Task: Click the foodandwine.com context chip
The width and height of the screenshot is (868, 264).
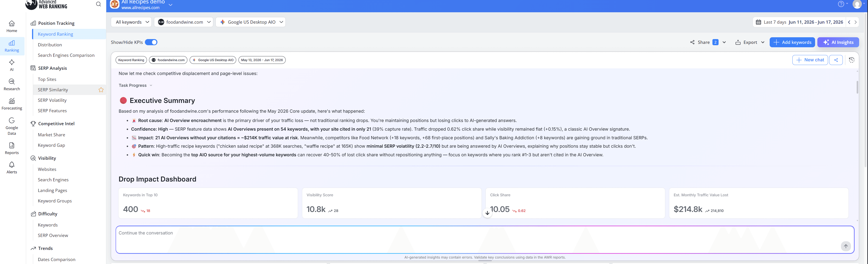Action: click(x=168, y=60)
